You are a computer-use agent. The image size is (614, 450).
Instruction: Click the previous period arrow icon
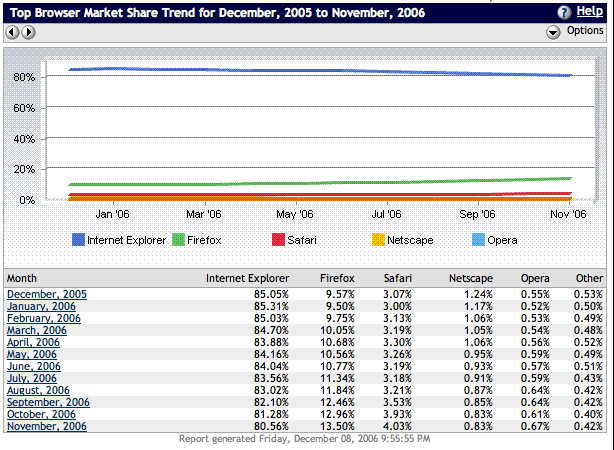click(13, 32)
